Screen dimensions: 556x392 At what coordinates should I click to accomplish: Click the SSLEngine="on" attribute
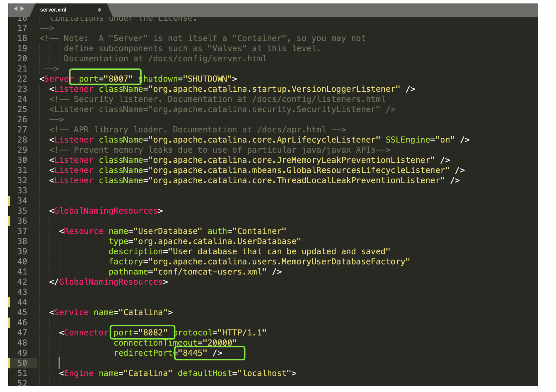420,140
